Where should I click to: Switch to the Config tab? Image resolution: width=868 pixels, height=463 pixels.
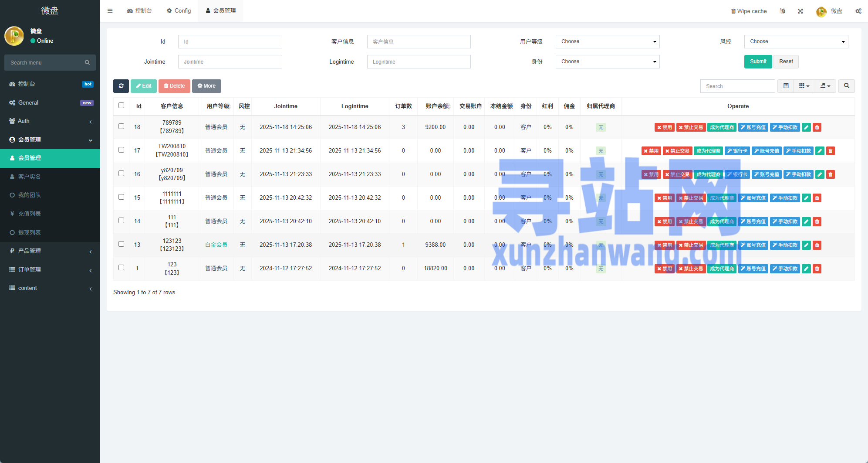[179, 11]
